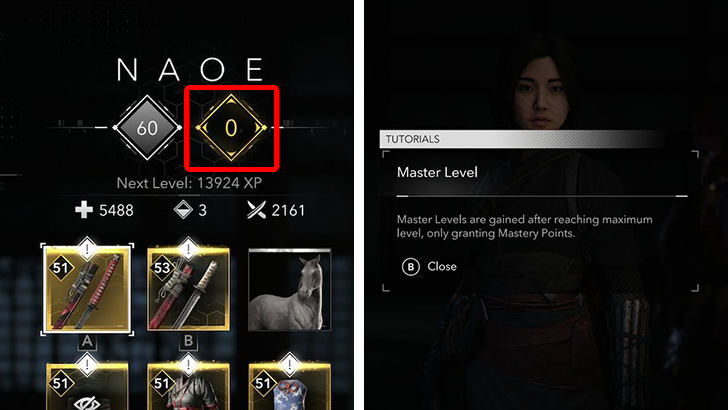Image resolution: width=728 pixels, height=410 pixels.
Task: Select the level 53 white-handled katana slot
Action: pos(188,289)
